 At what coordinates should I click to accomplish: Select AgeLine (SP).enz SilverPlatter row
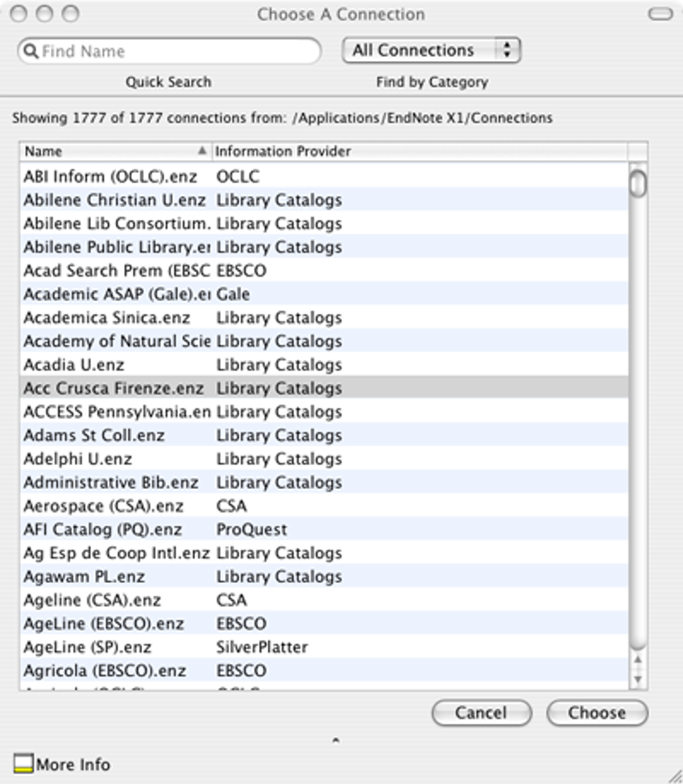(88, 647)
